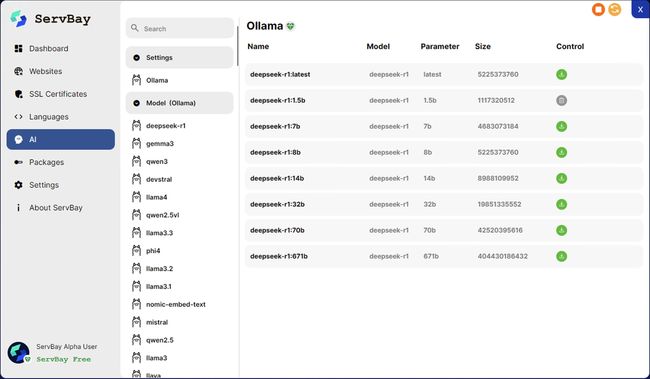Focus the Search field
This screenshot has height=379, width=650.
click(x=179, y=28)
